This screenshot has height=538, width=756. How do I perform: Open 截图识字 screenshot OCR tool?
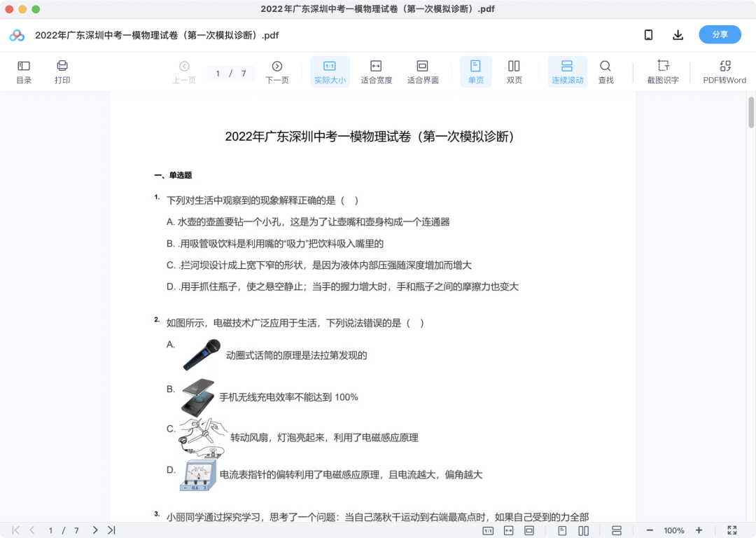[663, 72]
